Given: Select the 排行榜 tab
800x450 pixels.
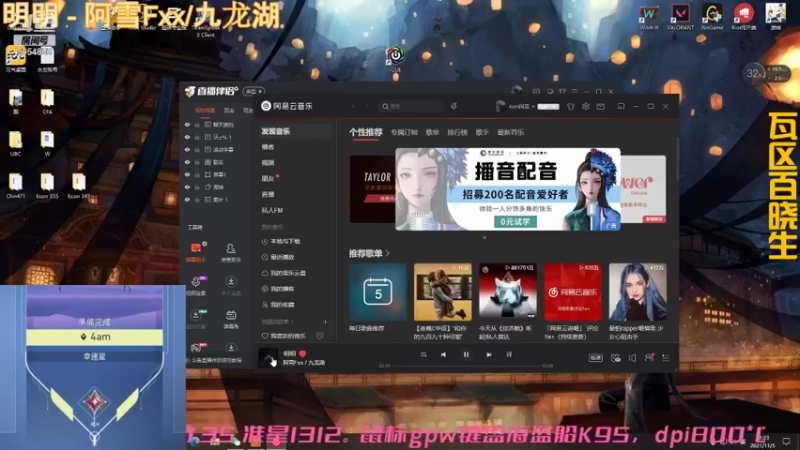Looking at the screenshot, I should (457, 132).
